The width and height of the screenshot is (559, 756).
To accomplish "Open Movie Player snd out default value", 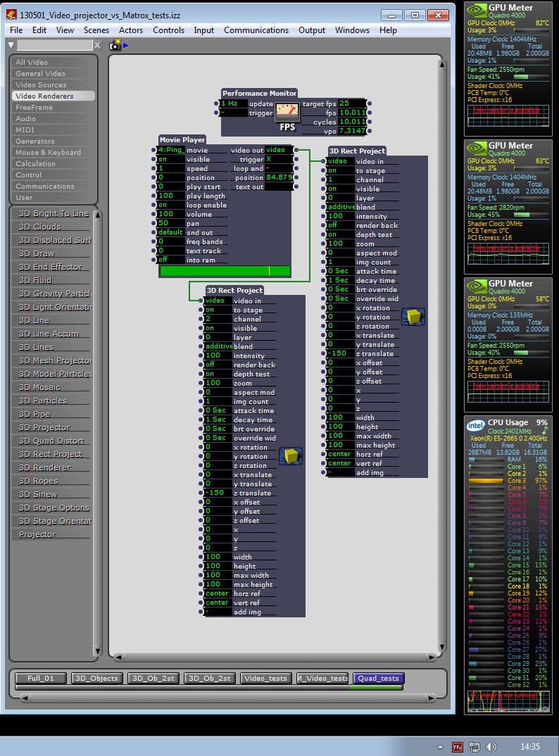I will pyautogui.click(x=171, y=232).
